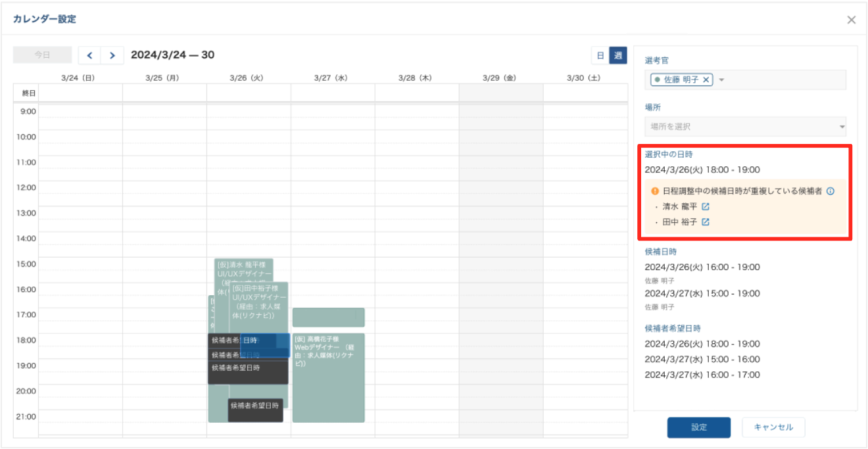Click the 3/26 (火) column header
The height and width of the screenshot is (449, 868).
click(x=247, y=78)
